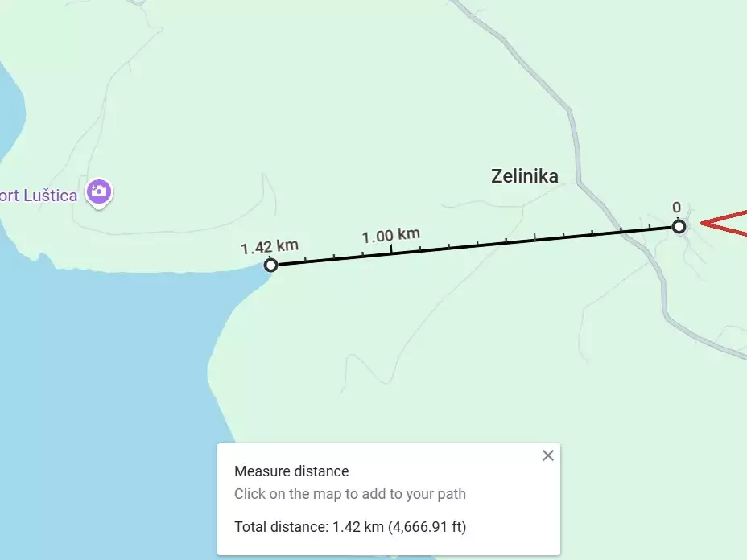Click the Zelinika town label
The height and width of the screenshot is (560, 747).
click(x=525, y=176)
